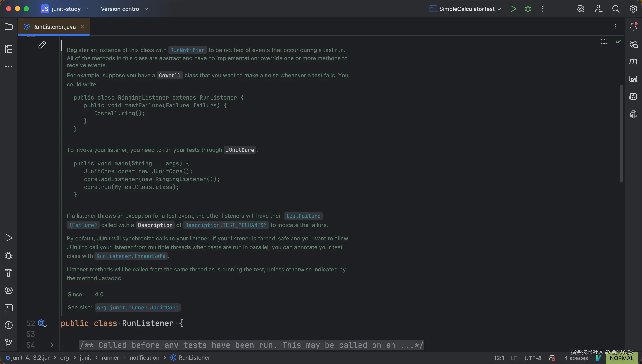Open the Project folder tool window

[9, 27]
